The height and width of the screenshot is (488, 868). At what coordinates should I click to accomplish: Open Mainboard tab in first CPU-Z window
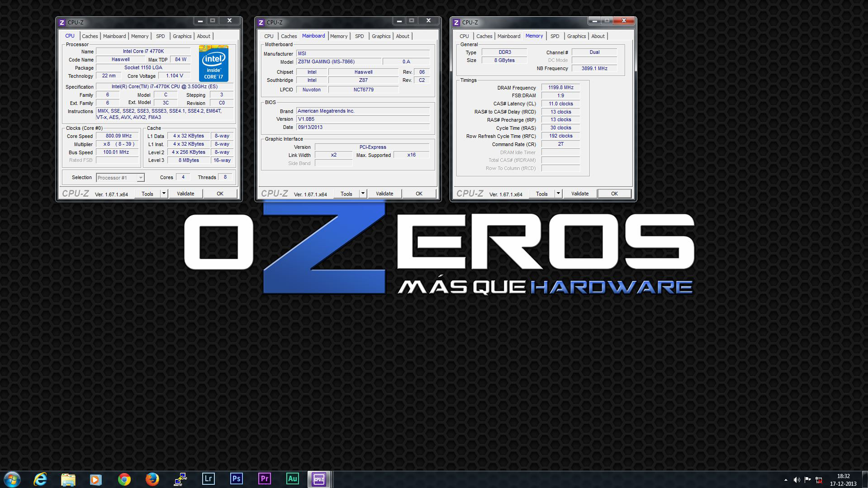click(114, 36)
